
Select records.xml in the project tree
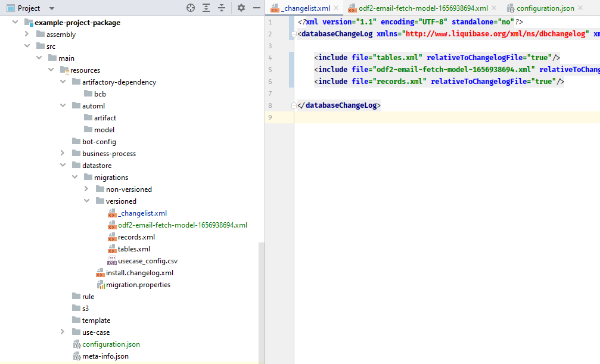[136, 237]
